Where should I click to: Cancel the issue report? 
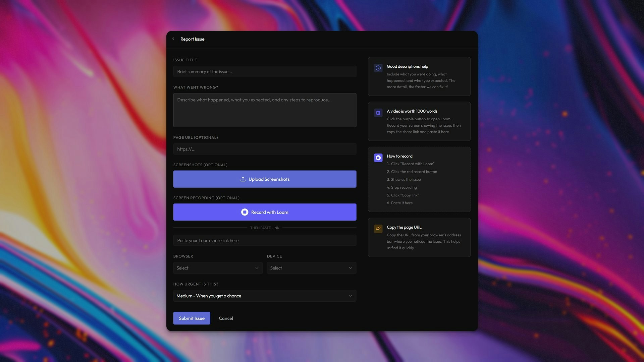226,318
